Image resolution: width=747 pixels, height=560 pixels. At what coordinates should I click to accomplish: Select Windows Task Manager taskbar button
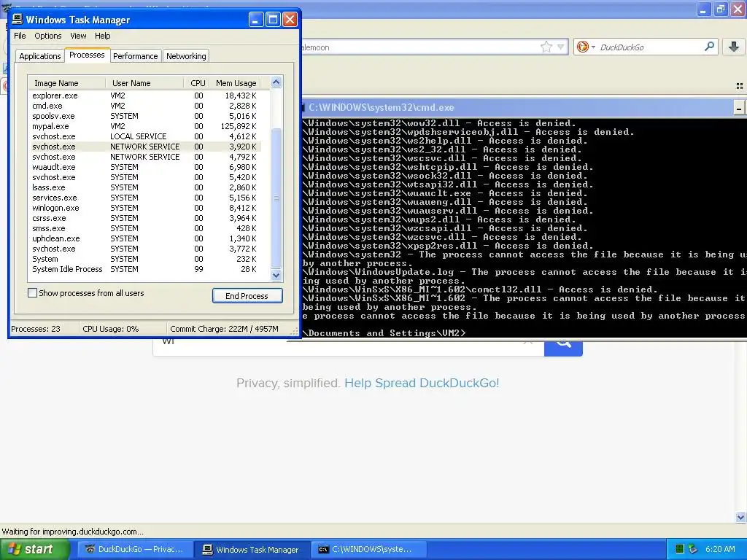[252, 549]
